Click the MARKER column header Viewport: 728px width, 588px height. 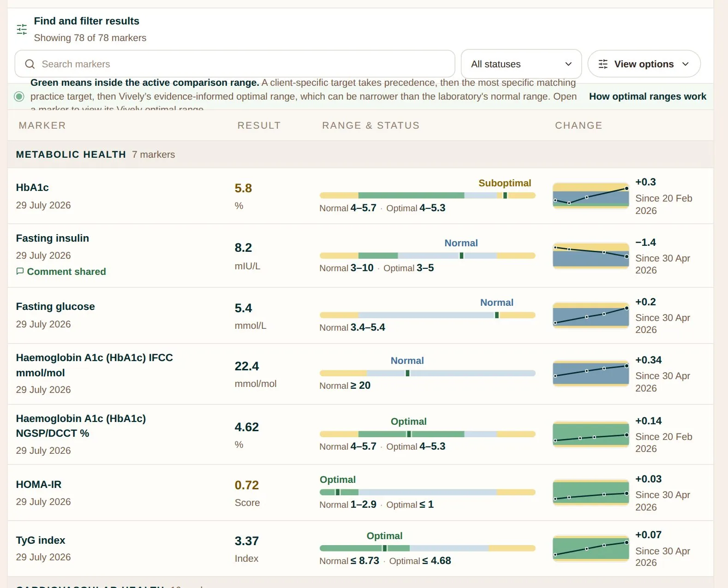click(42, 125)
